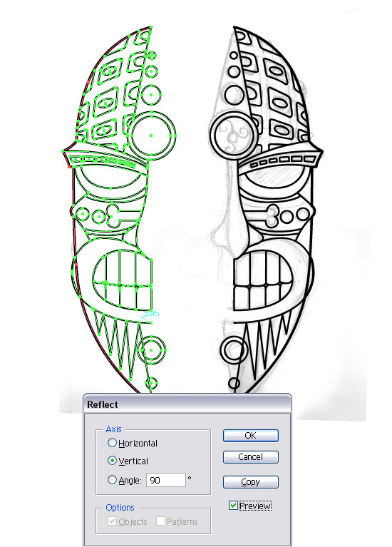Toggle the Preview checkbox

(233, 505)
